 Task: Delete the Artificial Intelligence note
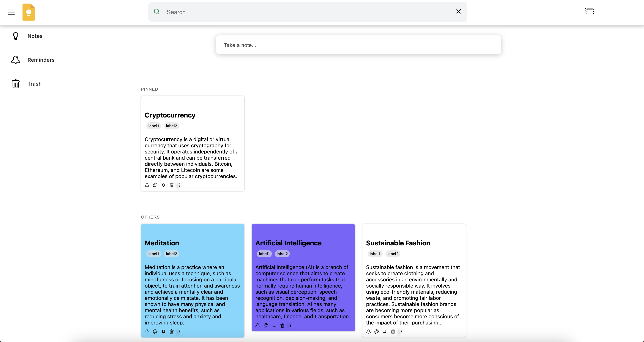click(x=282, y=325)
